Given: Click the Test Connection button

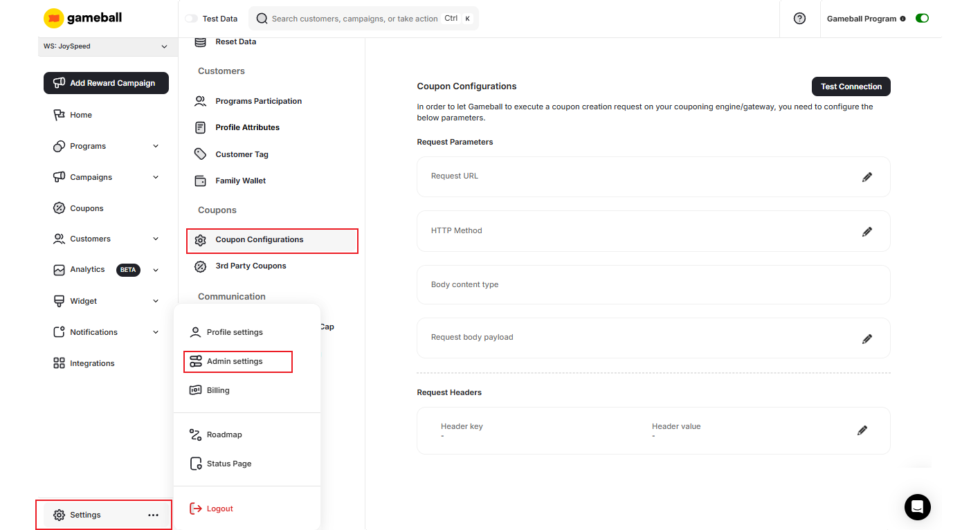Looking at the screenshot, I should click(851, 86).
